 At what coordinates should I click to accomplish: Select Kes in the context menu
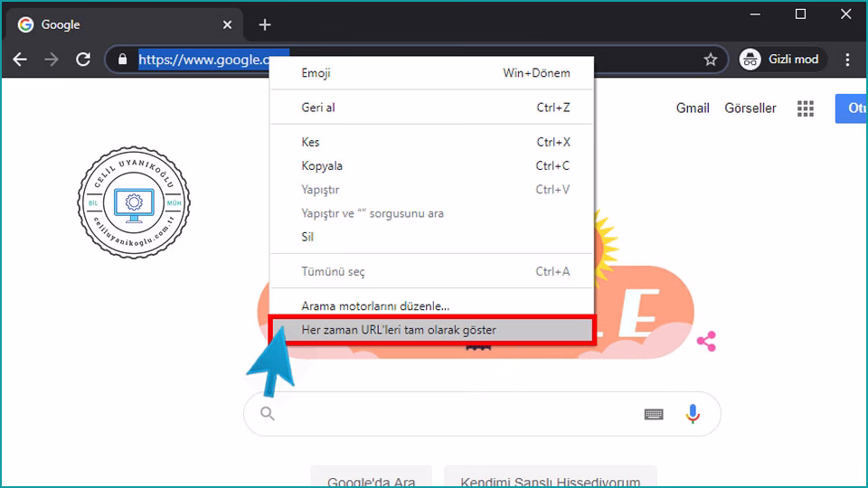[x=431, y=142]
